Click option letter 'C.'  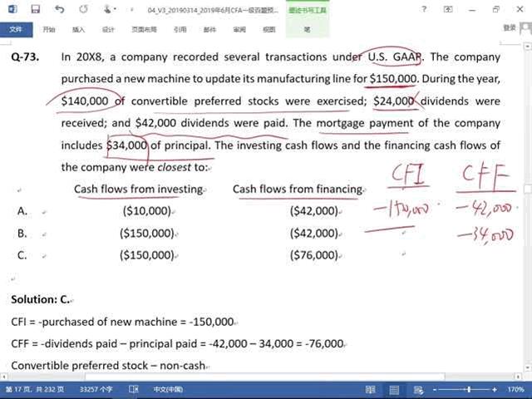(22, 255)
